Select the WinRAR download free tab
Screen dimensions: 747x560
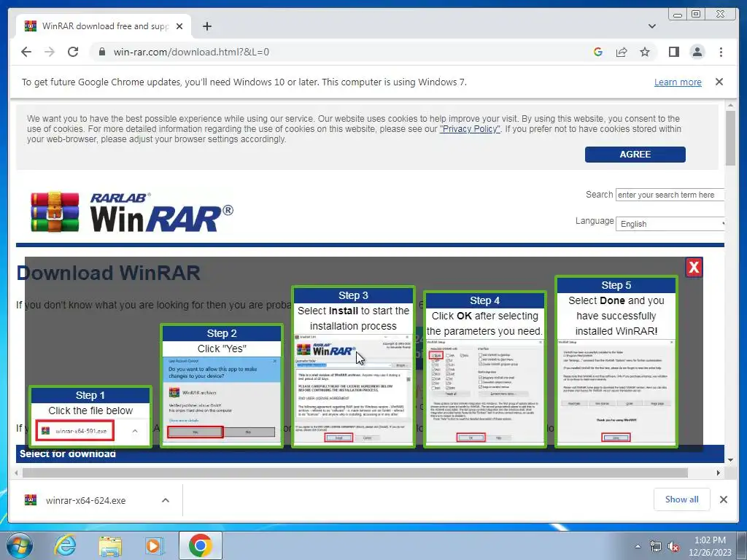pyautogui.click(x=105, y=26)
